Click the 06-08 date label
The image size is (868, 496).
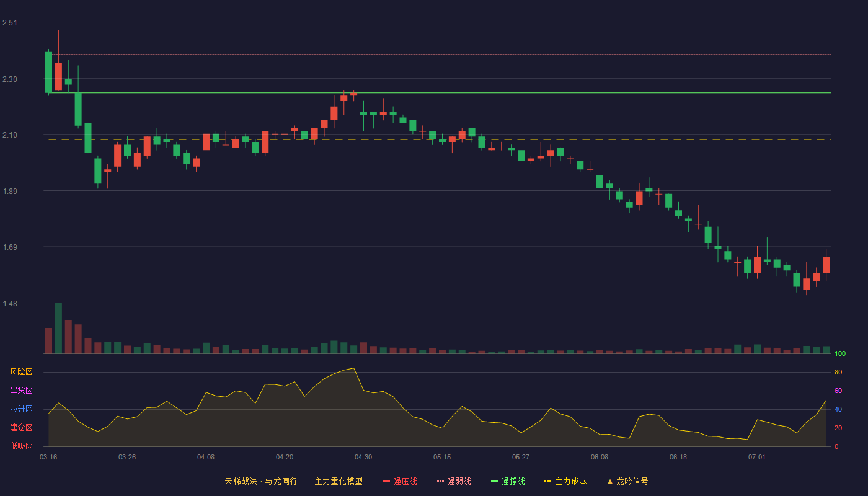[x=600, y=457]
